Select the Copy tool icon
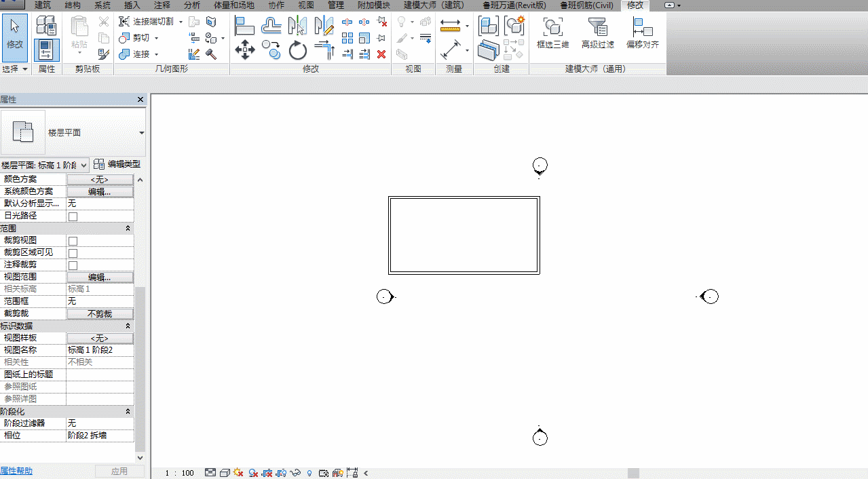 pos(271,50)
